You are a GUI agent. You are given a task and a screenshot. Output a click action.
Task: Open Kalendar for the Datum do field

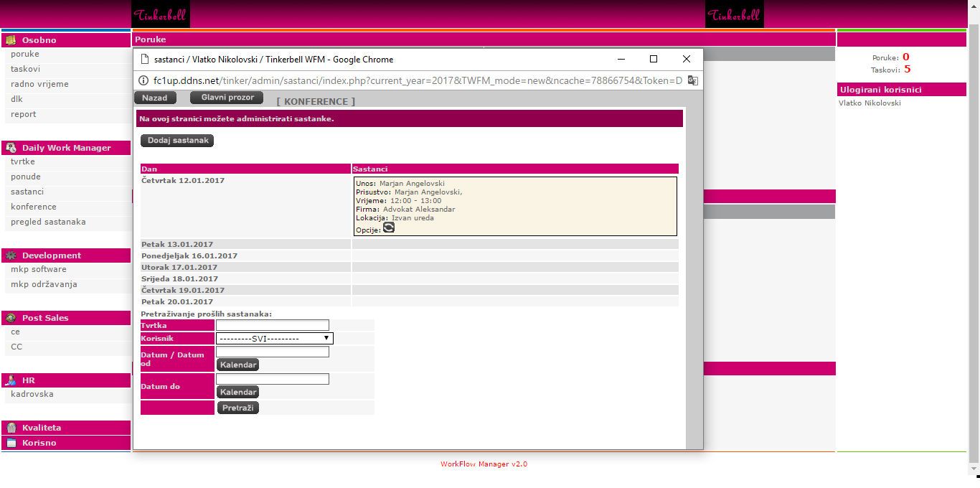tap(237, 392)
